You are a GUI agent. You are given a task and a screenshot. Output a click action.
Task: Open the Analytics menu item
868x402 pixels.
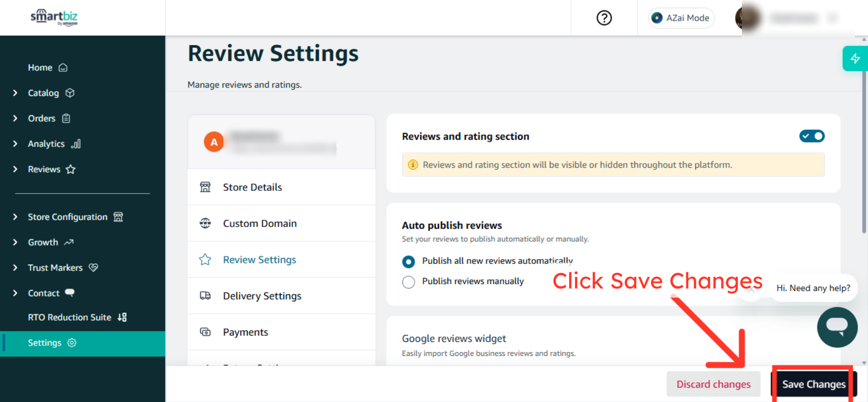(46, 144)
